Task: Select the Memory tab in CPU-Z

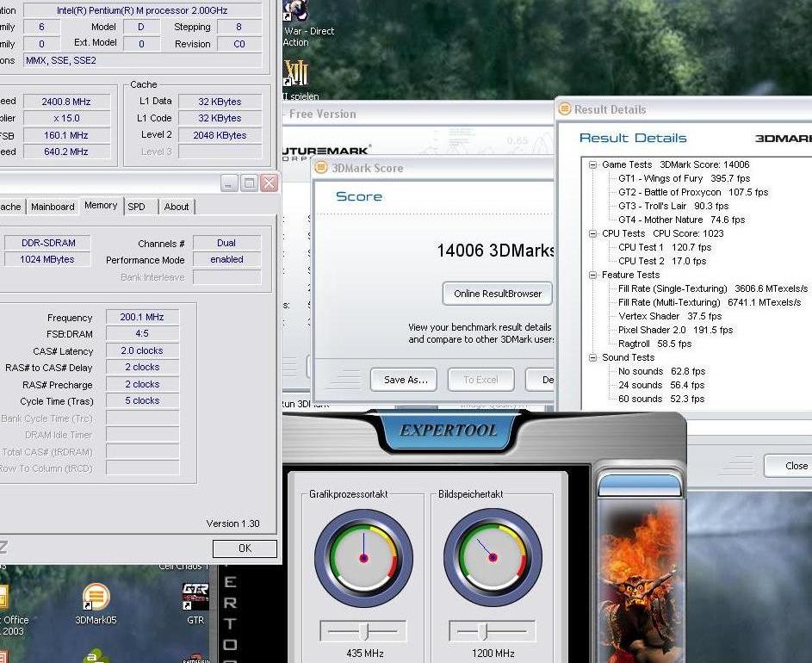Action: [x=101, y=206]
